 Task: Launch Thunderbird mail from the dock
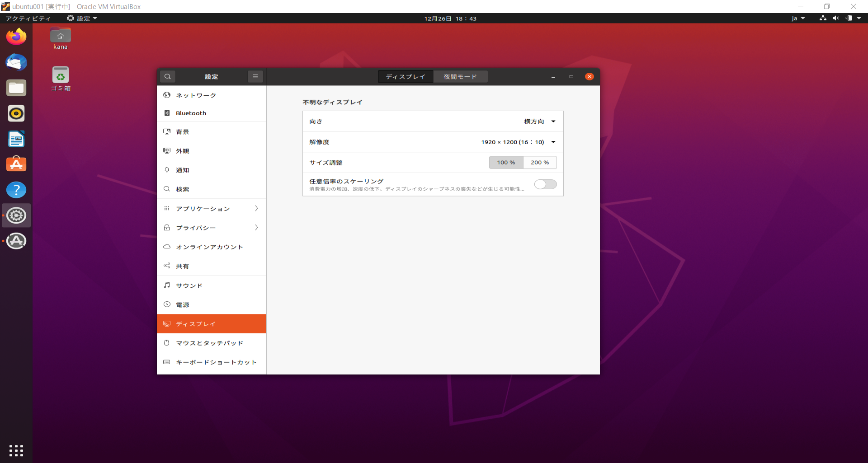(x=16, y=62)
